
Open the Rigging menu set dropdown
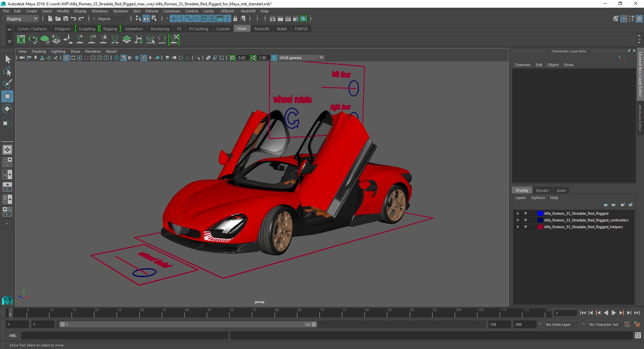[x=22, y=19]
